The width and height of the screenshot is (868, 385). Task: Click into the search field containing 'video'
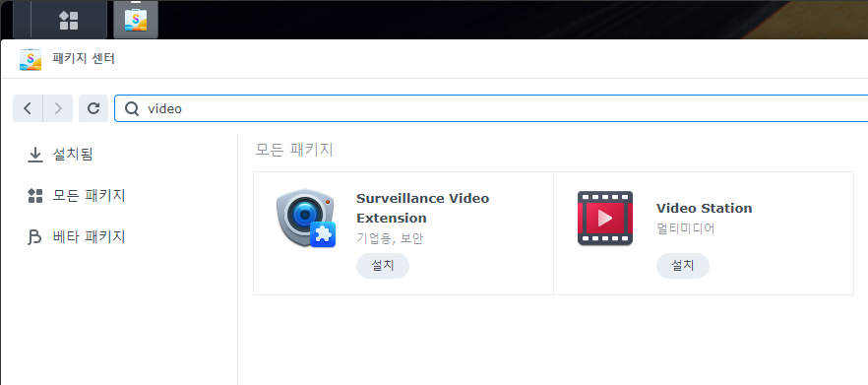click(491, 108)
